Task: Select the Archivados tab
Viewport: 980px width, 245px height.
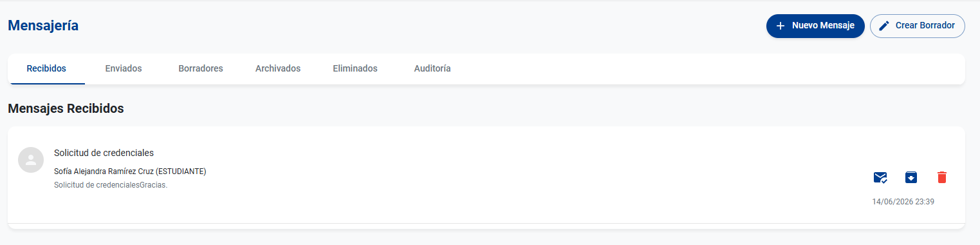Action: tap(278, 68)
